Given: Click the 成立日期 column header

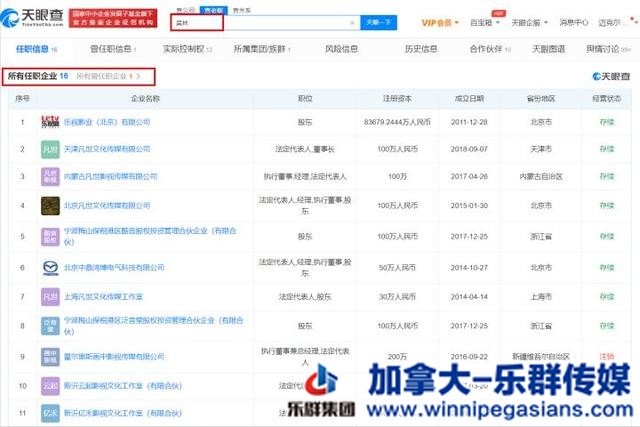Looking at the screenshot, I should coord(469,99).
